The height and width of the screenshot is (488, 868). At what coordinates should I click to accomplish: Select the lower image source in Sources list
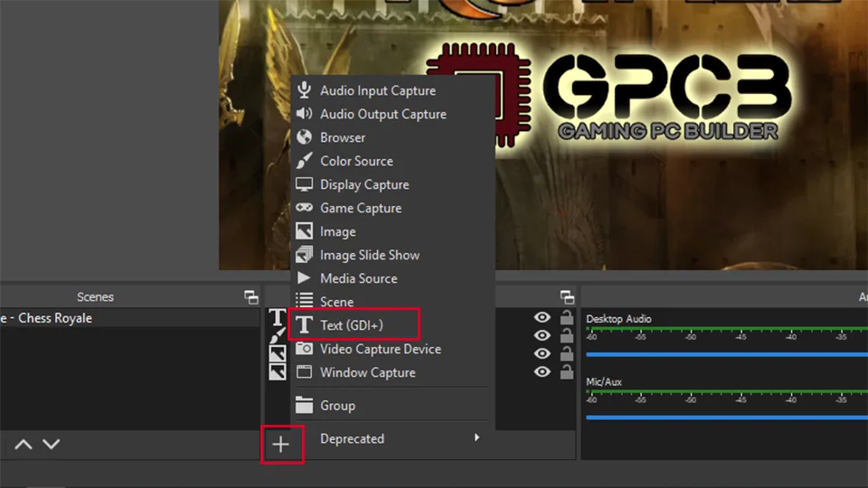[x=278, y=371]
